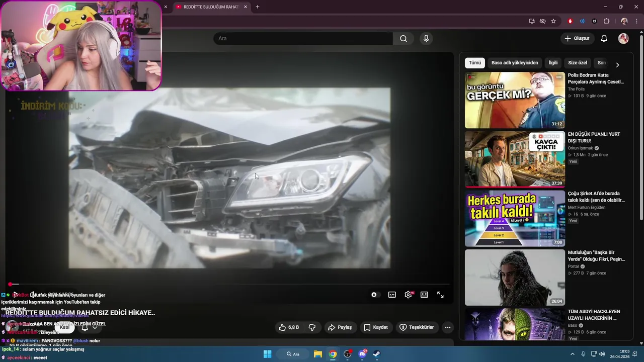Open Mert Furkan Ergüden channel link
The image size is (644, 362).
pos(587,207)
